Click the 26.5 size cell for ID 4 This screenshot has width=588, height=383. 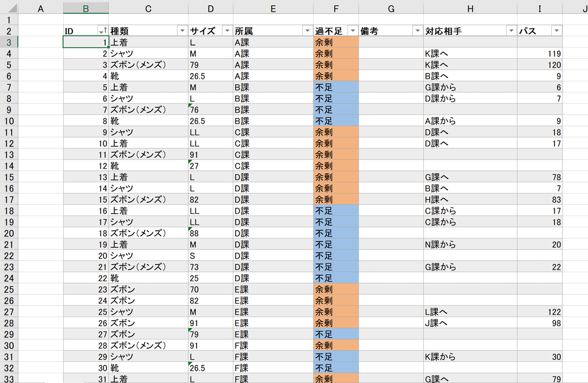(211, 76)
